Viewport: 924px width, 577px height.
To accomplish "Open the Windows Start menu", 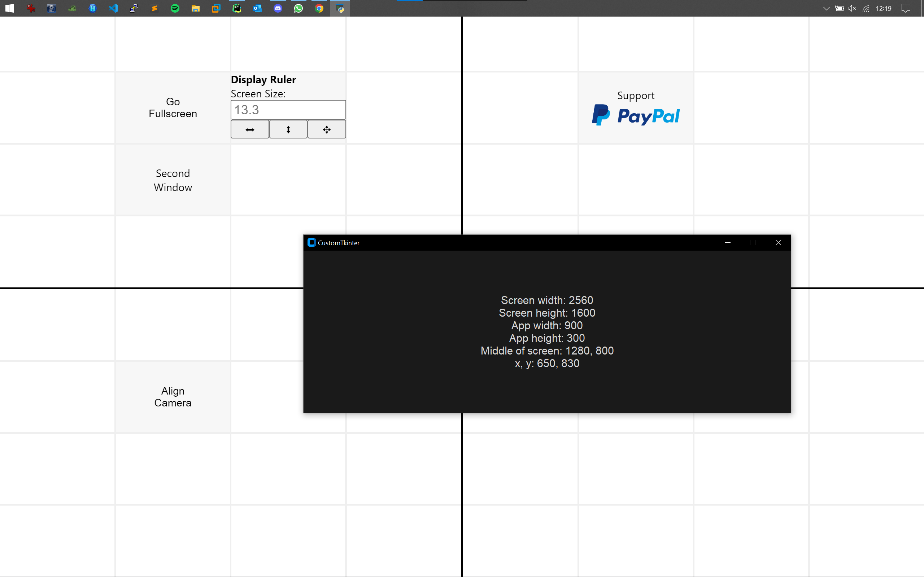I will pos(10,8).
